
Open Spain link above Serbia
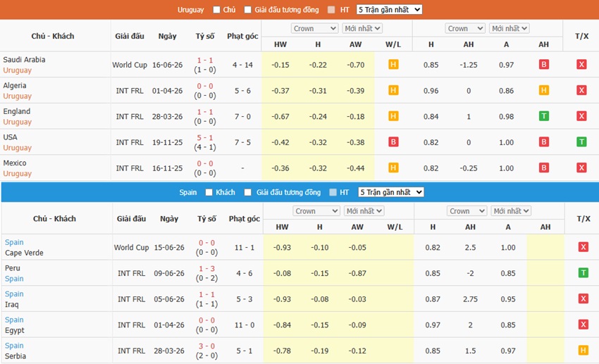[x=14, y=346]
